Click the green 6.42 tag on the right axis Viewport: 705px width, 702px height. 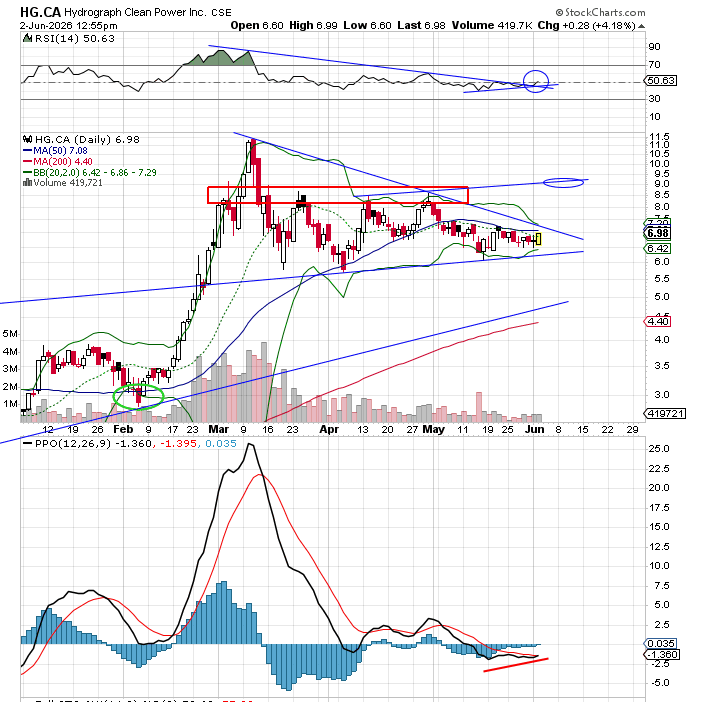[658, 249]
